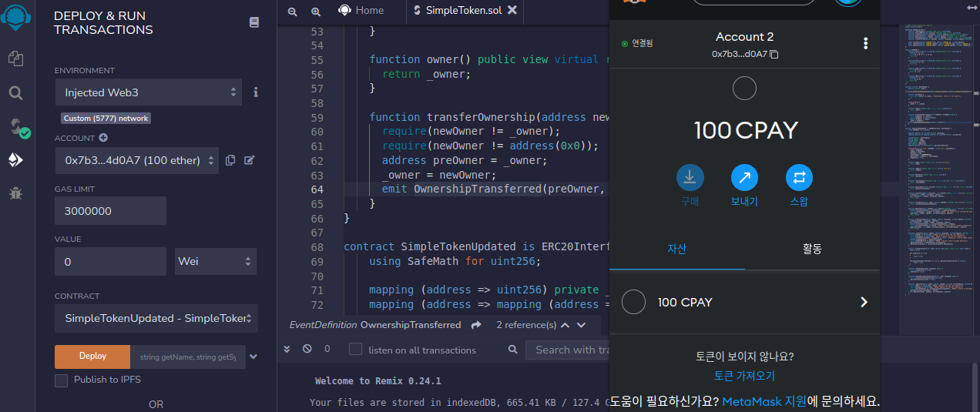Open MetaMask account options three-dot menu
Screen dimensions: 980x412
(x=866, y=43)
